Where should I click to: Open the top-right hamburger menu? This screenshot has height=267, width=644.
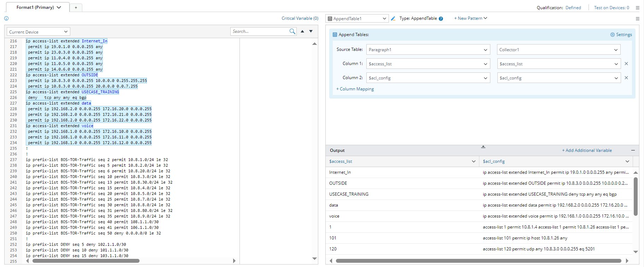[637, 8]
